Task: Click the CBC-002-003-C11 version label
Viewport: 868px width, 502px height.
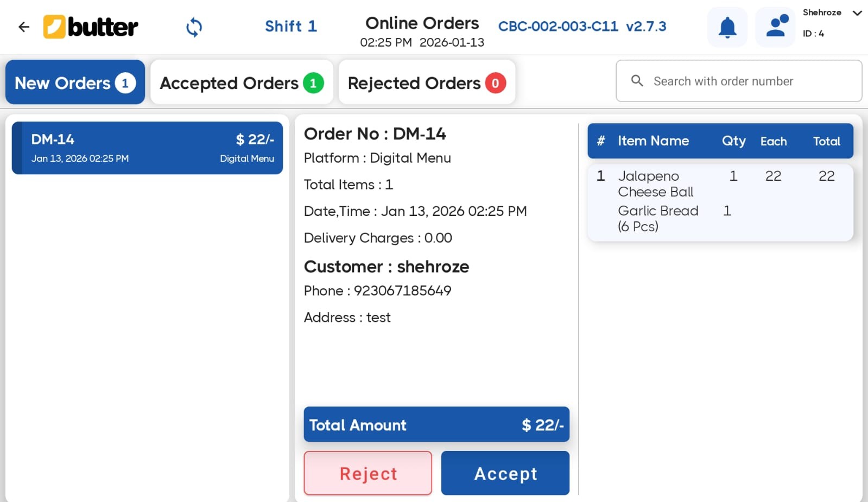Action: coord(557,26)
